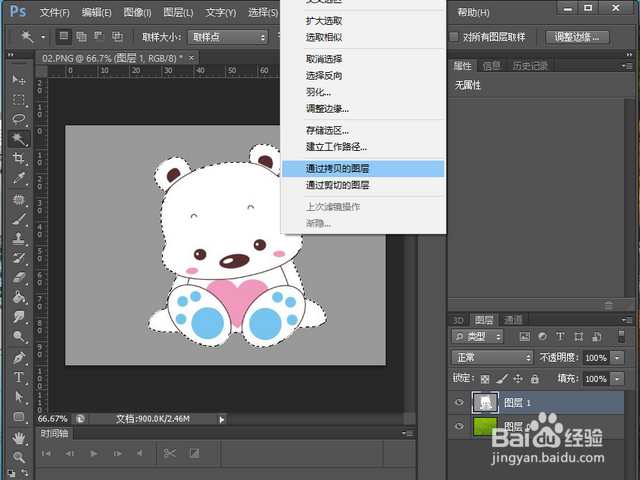Open the status bar info arrow
Screen dimensions: 640x480
[222, 419]
